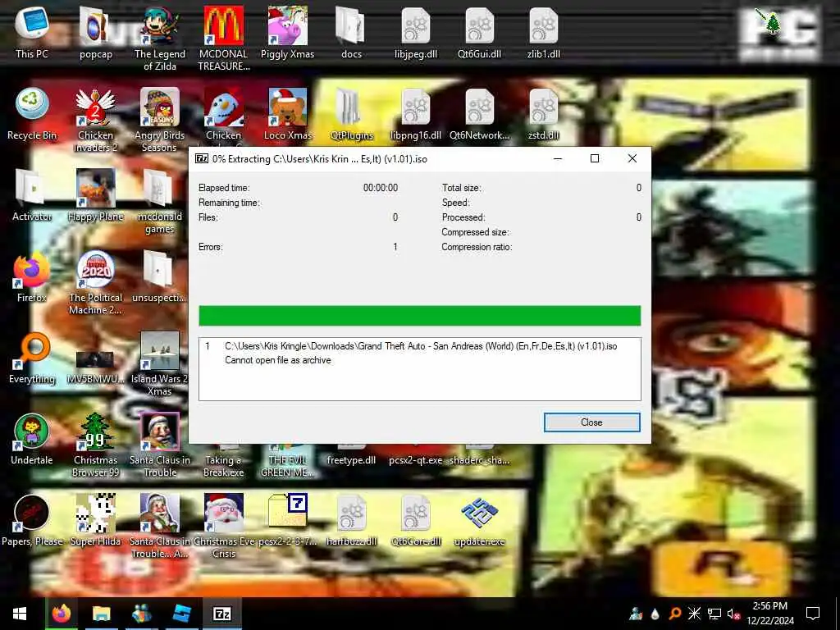This screenshot has height=630, width=840.
Task: Select the Qt6Network dll file
Action: (x=479, y=113)
